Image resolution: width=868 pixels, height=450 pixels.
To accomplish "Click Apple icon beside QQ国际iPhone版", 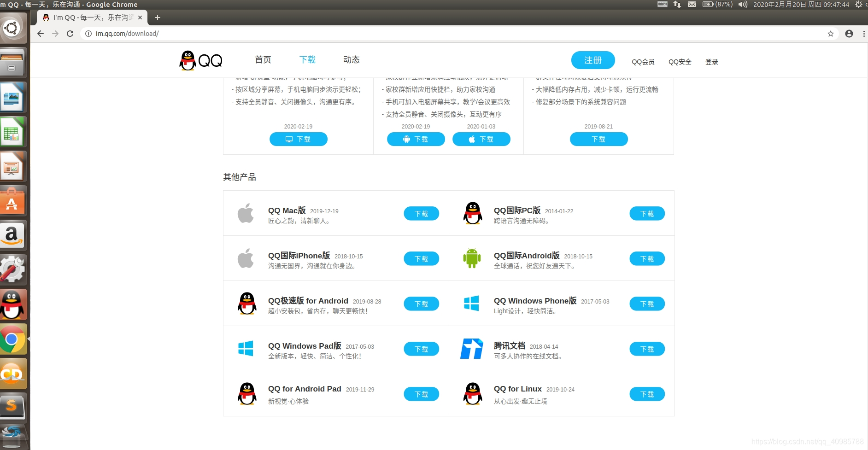I will (x=246, y=258).
